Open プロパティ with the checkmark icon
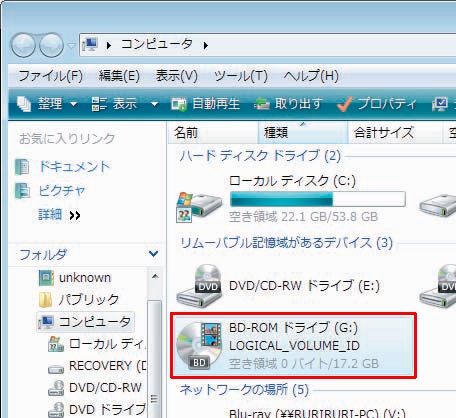 point(377,104)
